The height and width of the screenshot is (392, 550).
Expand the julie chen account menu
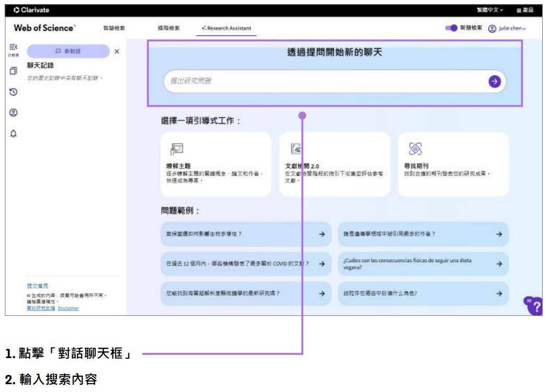(x=512, y=28)
